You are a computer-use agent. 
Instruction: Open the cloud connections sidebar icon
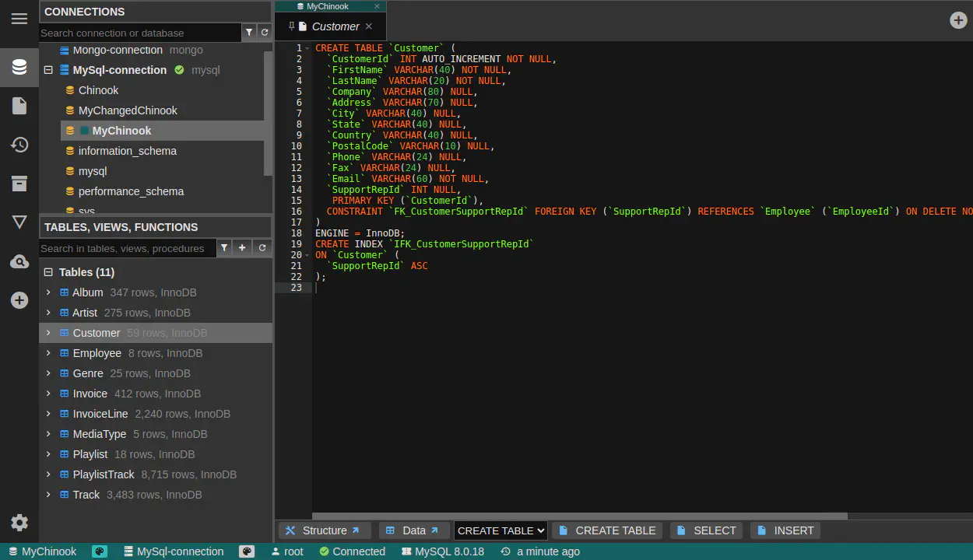pos(19,262)
